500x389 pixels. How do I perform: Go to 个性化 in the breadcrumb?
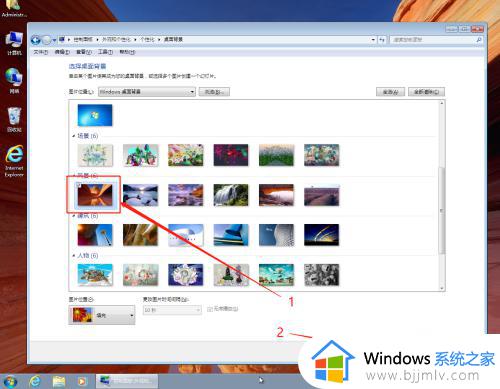click(147, 40)
